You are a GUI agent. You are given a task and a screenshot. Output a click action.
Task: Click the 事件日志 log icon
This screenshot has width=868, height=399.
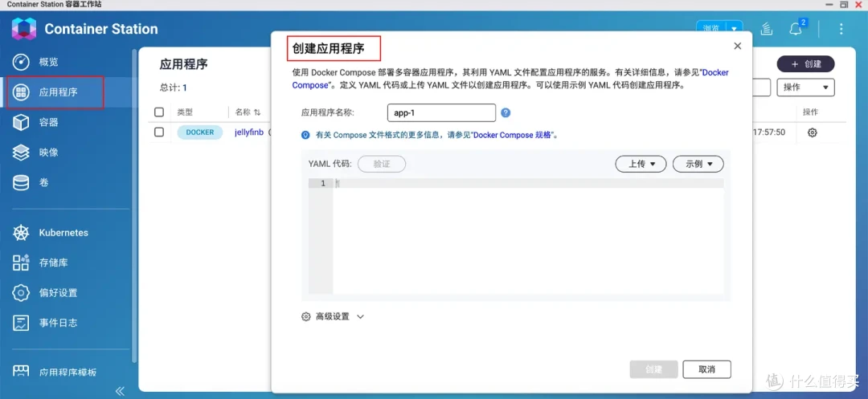[x=21, y=323]
